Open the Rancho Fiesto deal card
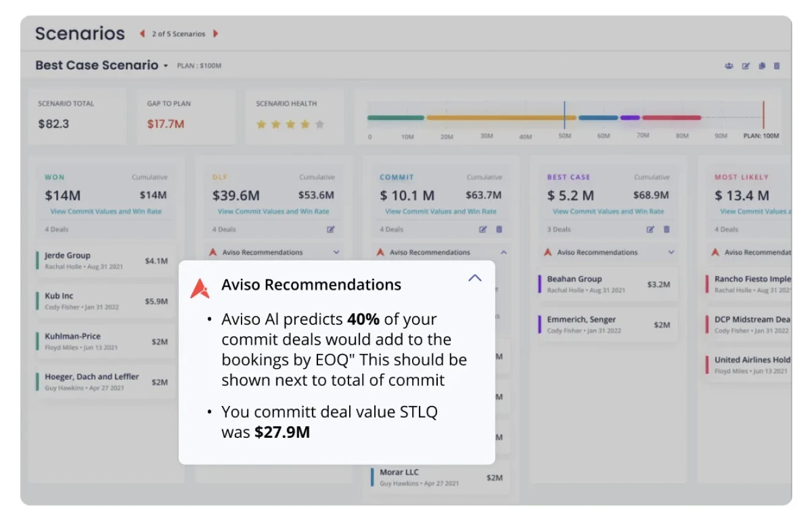This screenshot has height=521, width=812. point(748,284)
